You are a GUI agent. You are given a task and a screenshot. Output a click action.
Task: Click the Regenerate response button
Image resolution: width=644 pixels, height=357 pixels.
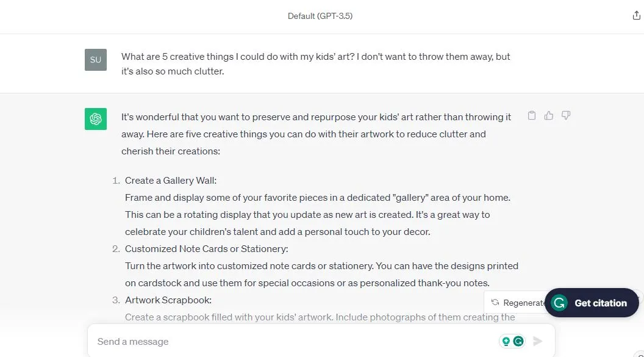pyautogui.click(x=517, y=303)
